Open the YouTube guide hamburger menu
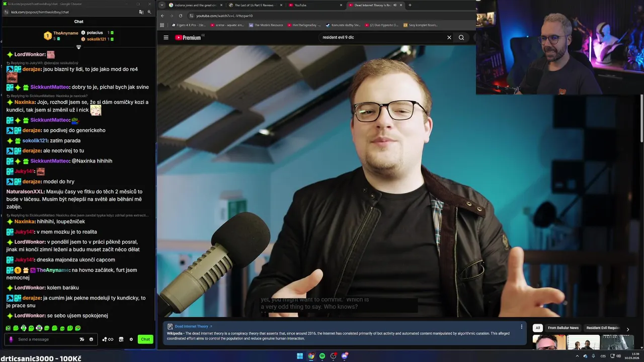This screenshot has height=362, width=644. (x=166, y=37)
